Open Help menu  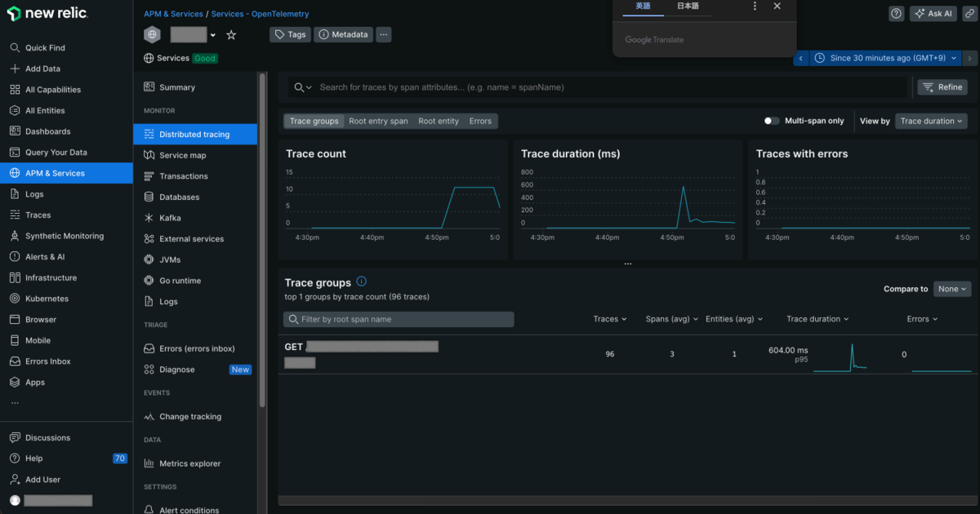(33, 459)
